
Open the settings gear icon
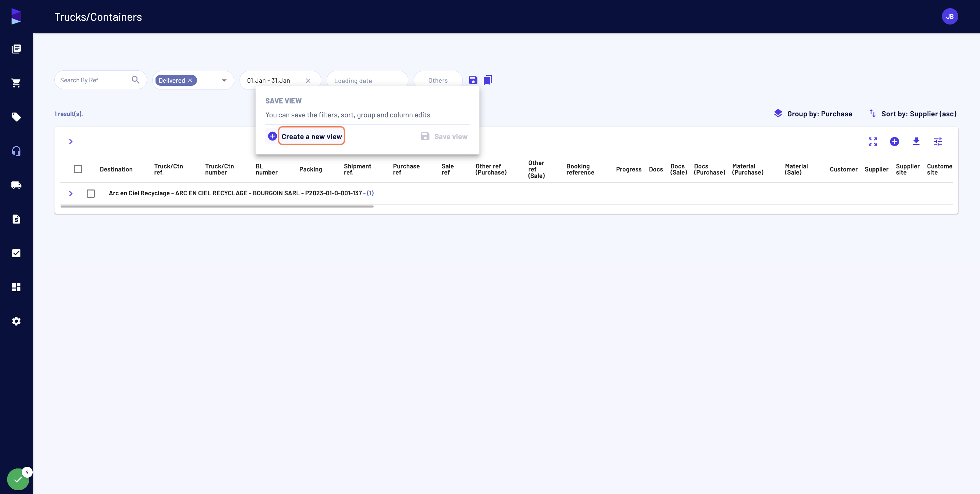click(16, 321)
